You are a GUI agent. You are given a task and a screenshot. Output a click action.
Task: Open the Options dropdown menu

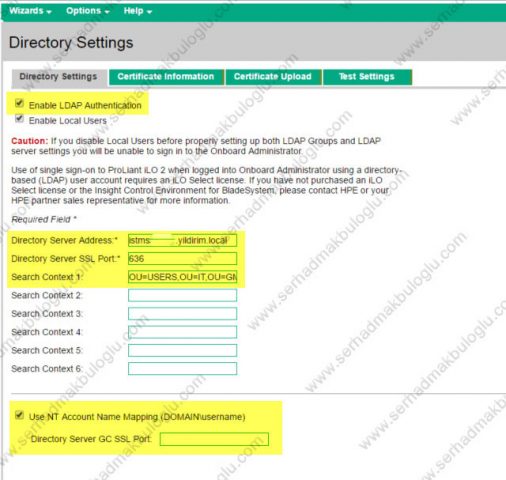click(x=88, y=11)
